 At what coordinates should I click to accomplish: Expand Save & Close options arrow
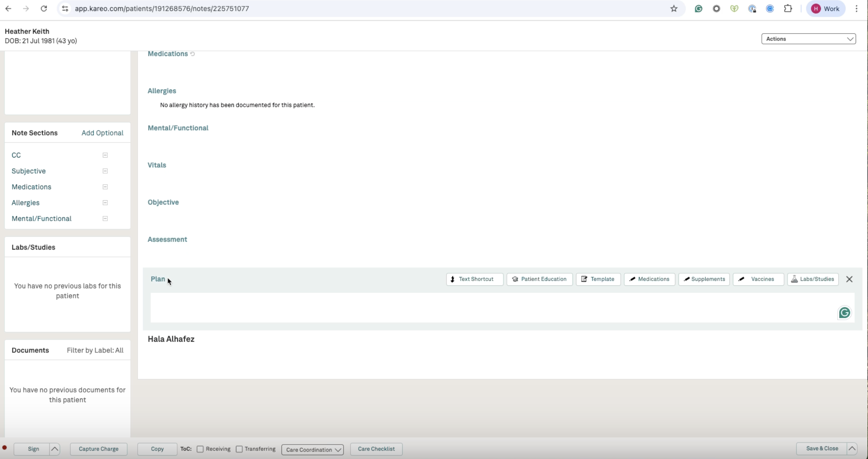[852, 449]
